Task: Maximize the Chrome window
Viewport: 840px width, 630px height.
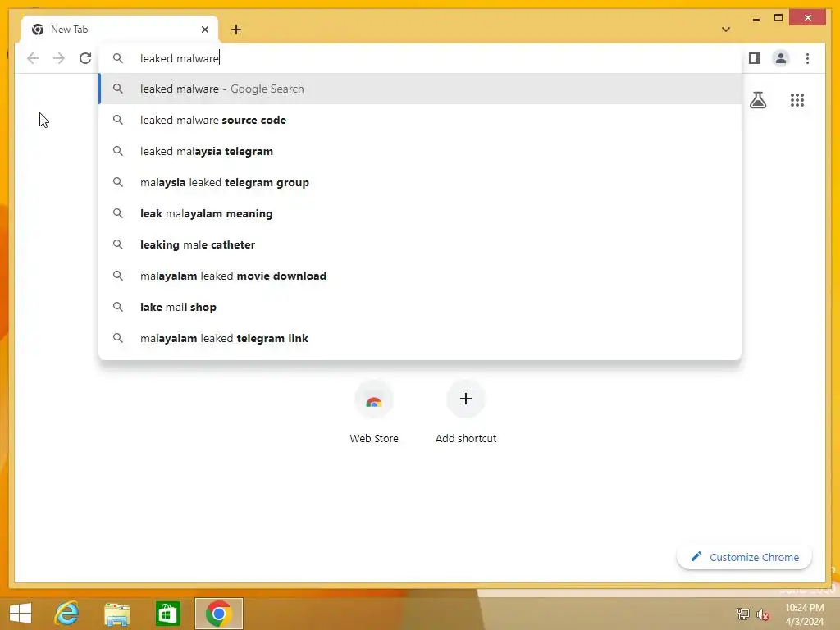Action: (x=778, y=18)
